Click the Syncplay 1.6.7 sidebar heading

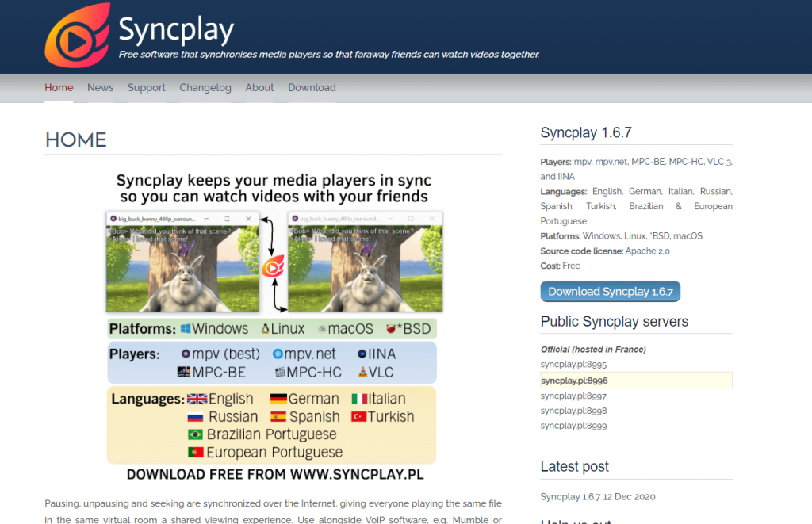(586, 132)
